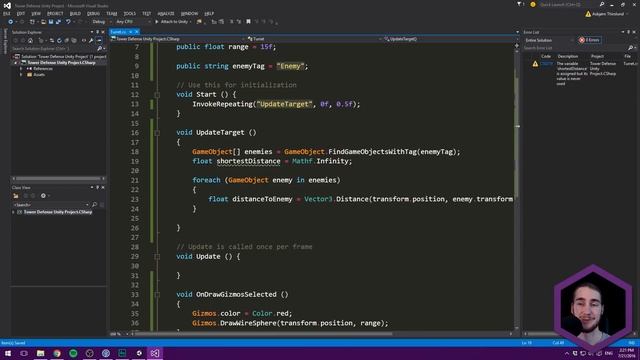The height and width of the screenshot is (360, 640).
Task: Open the Entire Solution filter dropdown
Action: coord(549,40)
